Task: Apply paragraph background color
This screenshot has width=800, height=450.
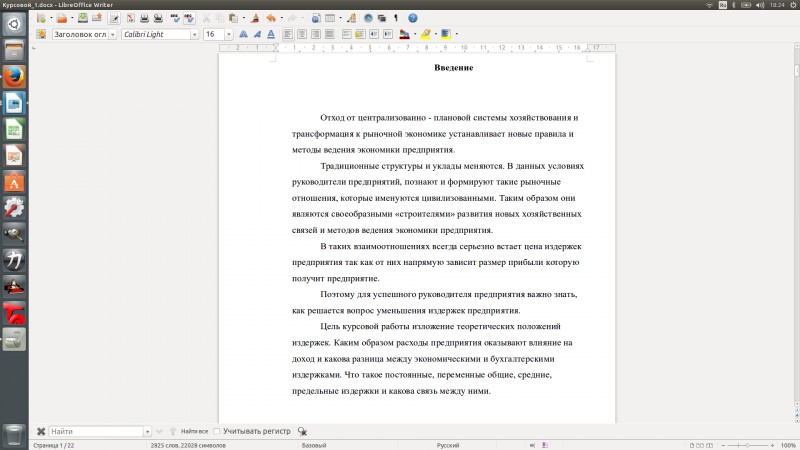Action: click(x=446, y=34)
